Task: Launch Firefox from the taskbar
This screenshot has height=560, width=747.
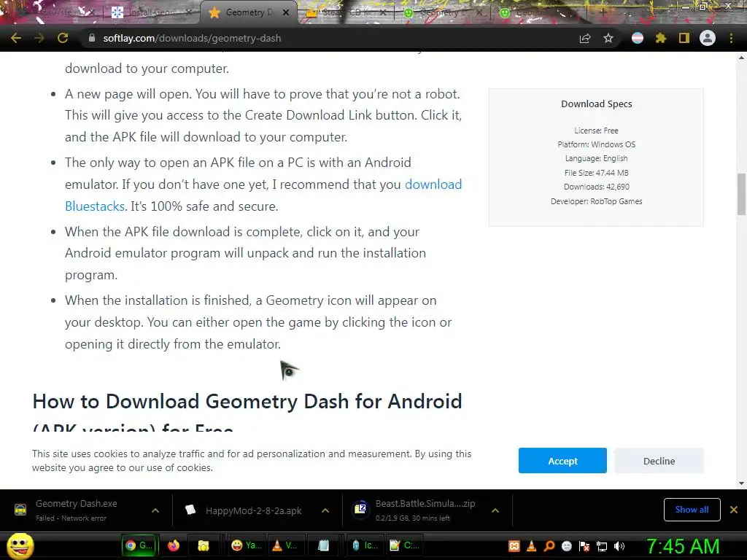Action: 174,545
